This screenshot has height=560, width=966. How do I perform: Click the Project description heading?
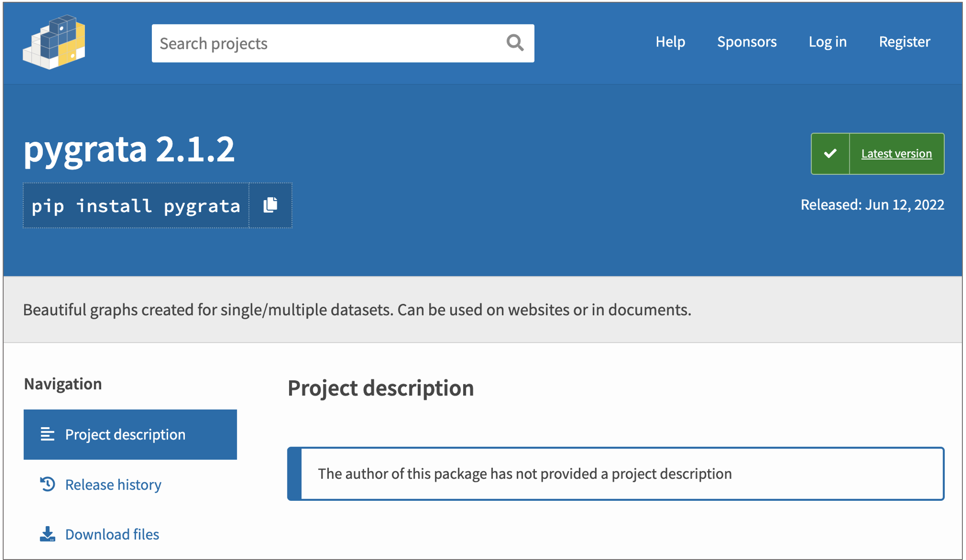click(380, 388)
